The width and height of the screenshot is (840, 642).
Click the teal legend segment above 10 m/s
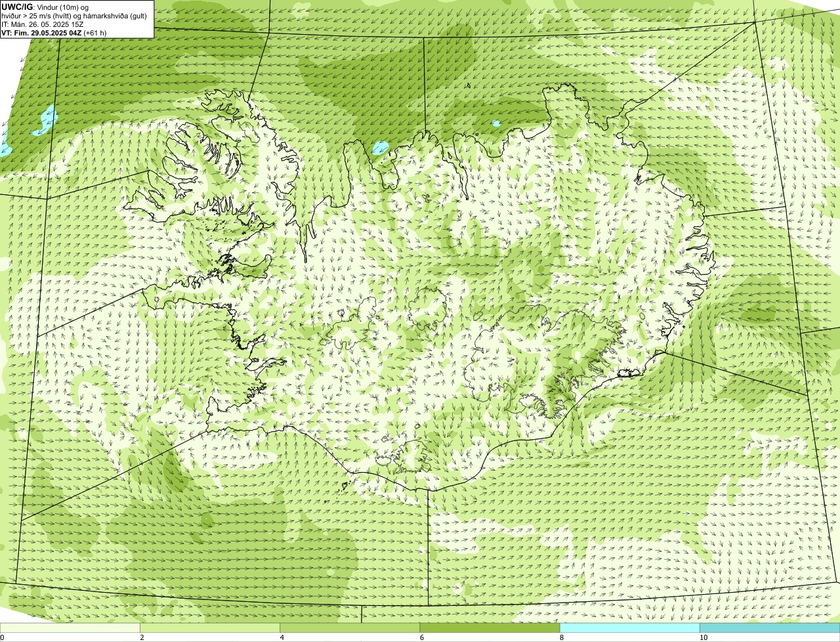pos(770,628)
